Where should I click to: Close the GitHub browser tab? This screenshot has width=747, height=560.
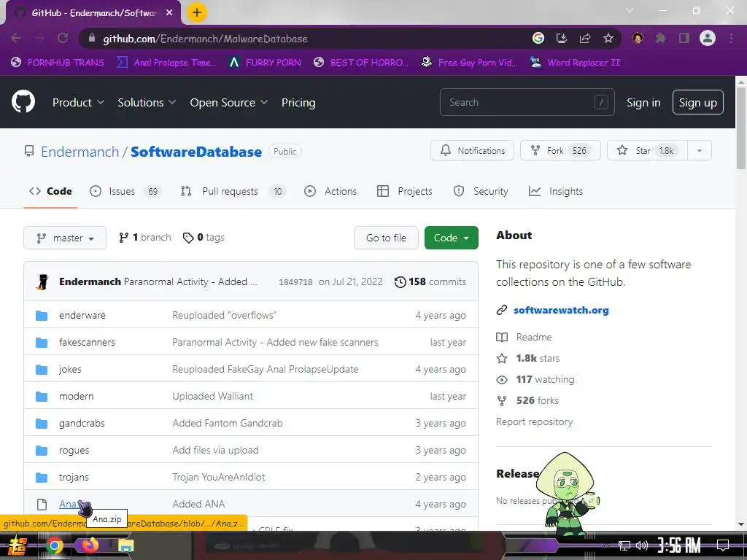(x=169, y=13)
